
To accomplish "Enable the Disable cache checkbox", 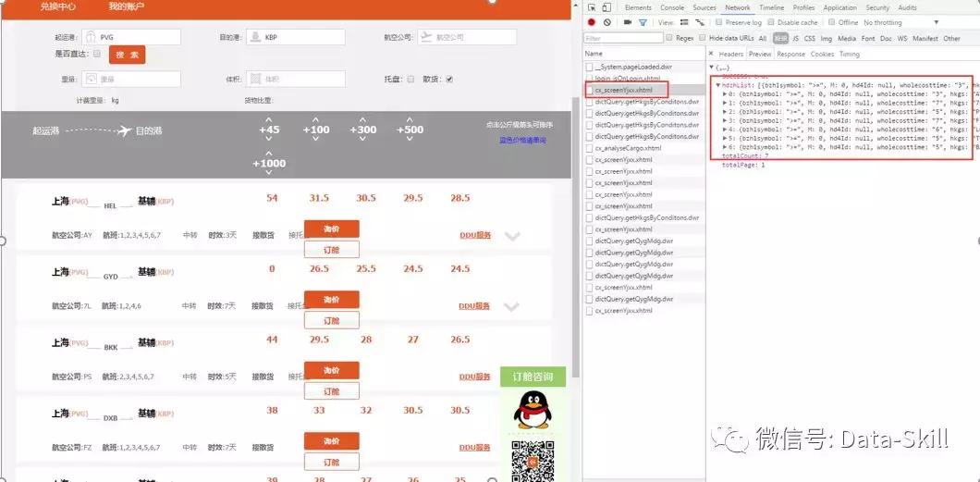I will click(x=772, y=22).
